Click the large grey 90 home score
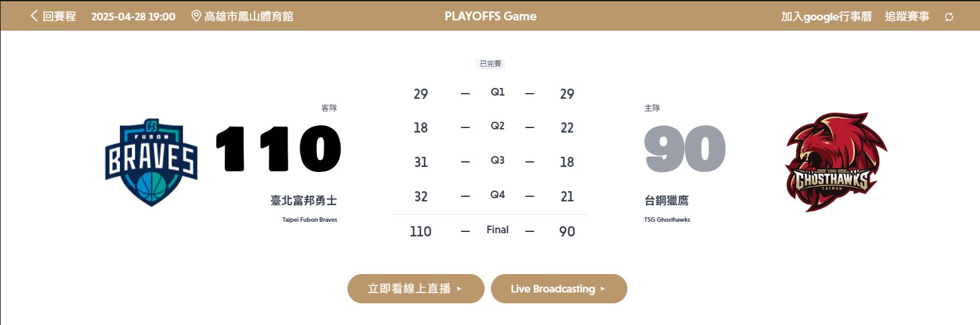The width and height of the screenshot is (980, 325). pyautogui.click(x=685, y=150)
